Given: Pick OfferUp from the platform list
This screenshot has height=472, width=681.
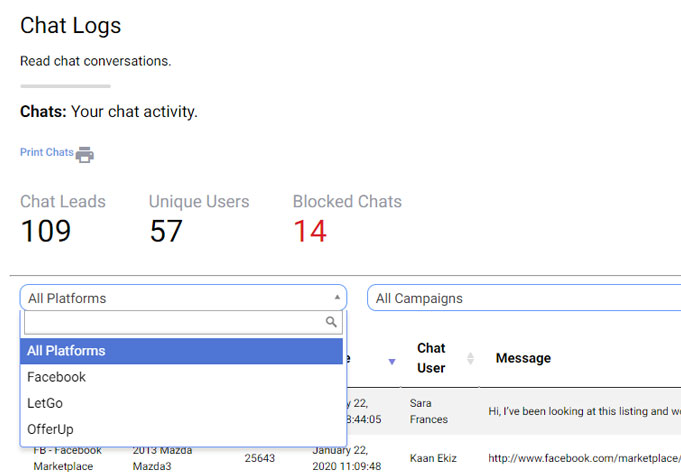Looking at the screenshot, I should point(50,429).
